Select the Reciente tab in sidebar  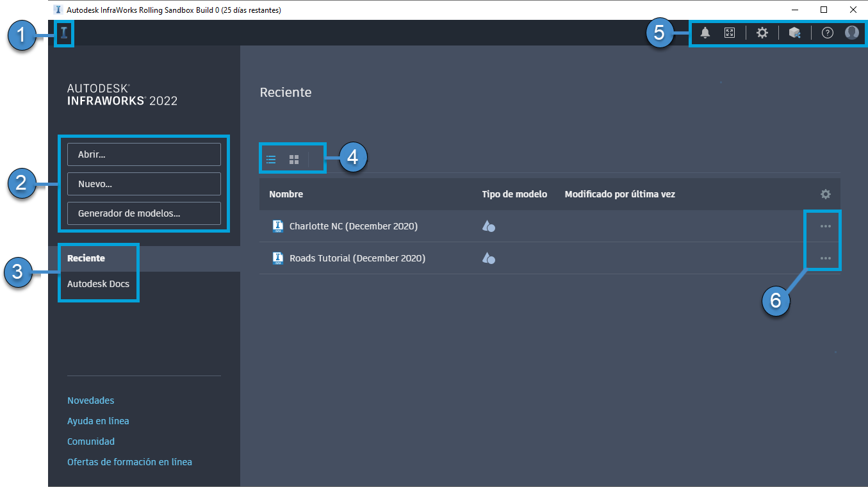(144, 258)
